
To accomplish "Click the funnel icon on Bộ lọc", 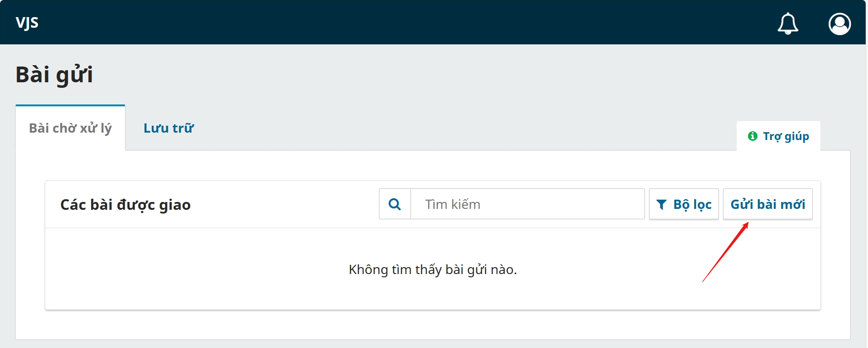I will tap(661, 205).
